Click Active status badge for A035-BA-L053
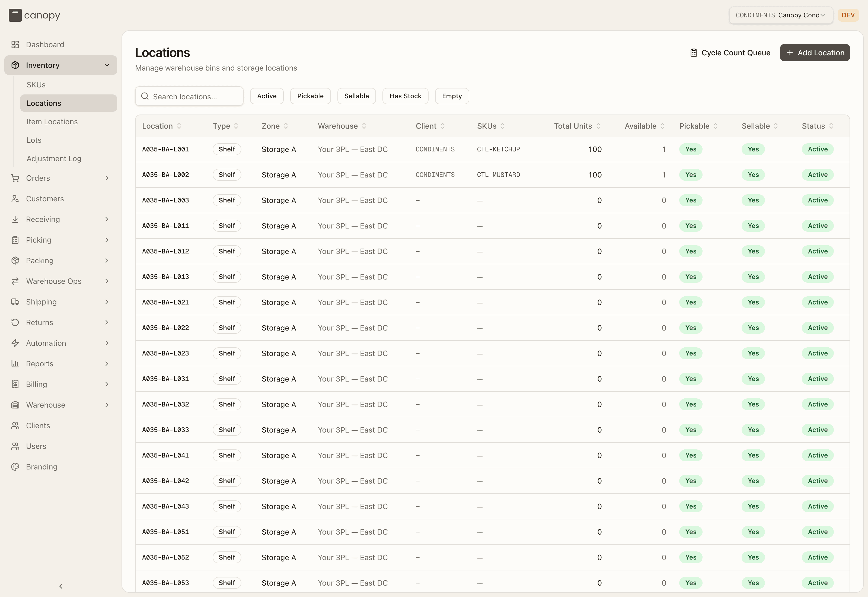Screen dimensions: 868x597 click(818, 583)
